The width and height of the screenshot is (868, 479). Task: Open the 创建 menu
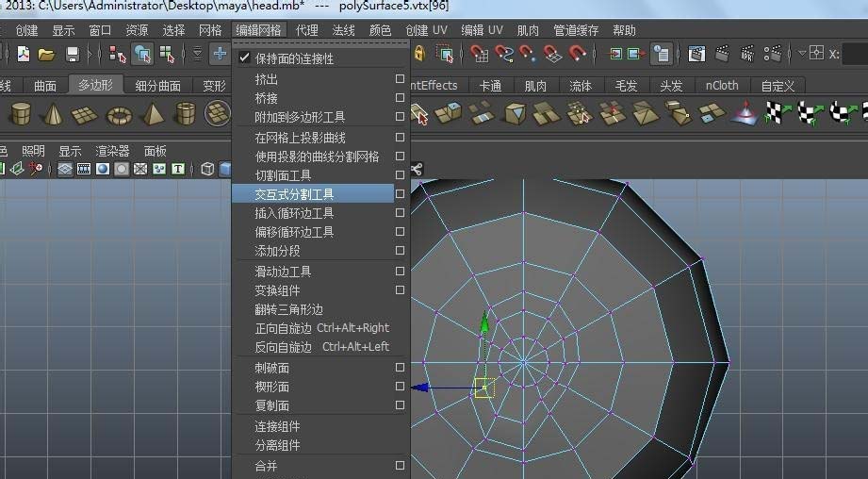click(27, 30)
